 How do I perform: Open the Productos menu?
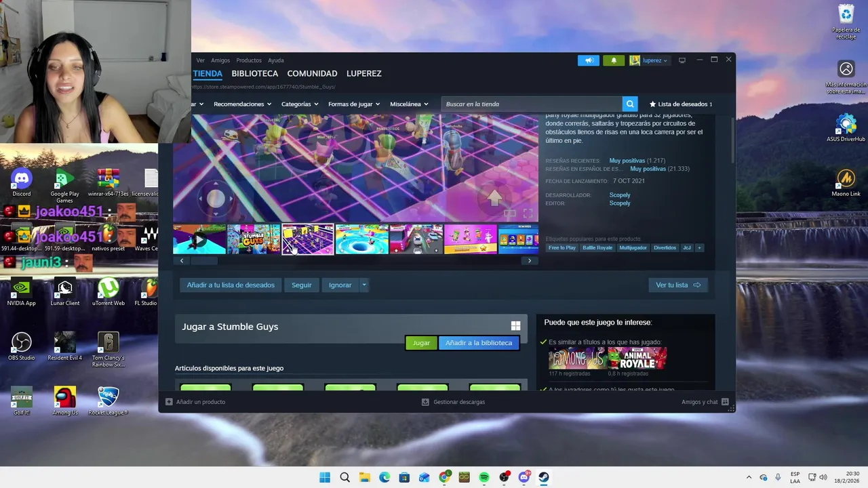click(x=249, y=60)
